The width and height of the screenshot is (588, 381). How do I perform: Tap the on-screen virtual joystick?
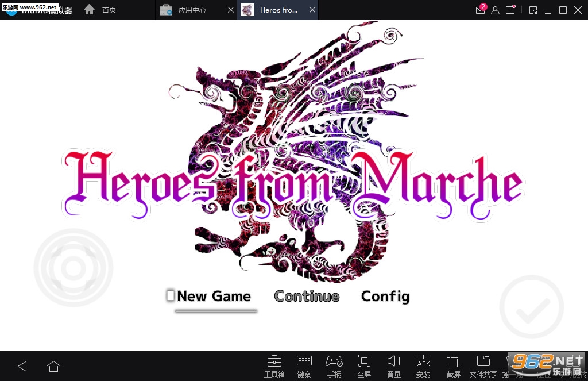(x=73, y=268)
